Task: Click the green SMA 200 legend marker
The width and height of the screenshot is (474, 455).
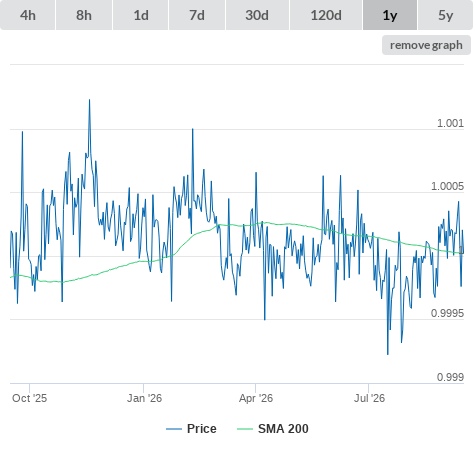Action: (245, 429)
